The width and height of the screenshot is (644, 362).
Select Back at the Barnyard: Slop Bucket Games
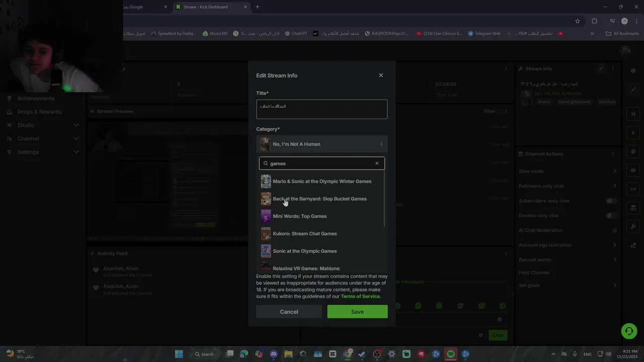coord(321,199)
